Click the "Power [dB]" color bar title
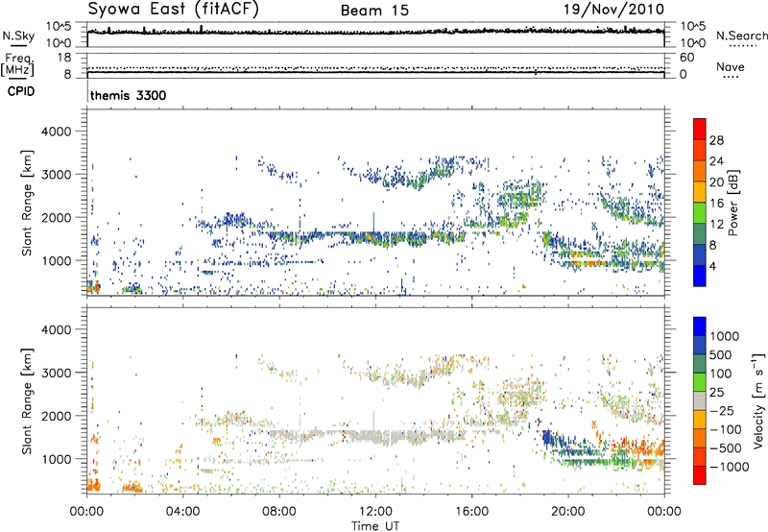Screen dimensions: 768x532 pyautogui.click(x=732, y=203)
